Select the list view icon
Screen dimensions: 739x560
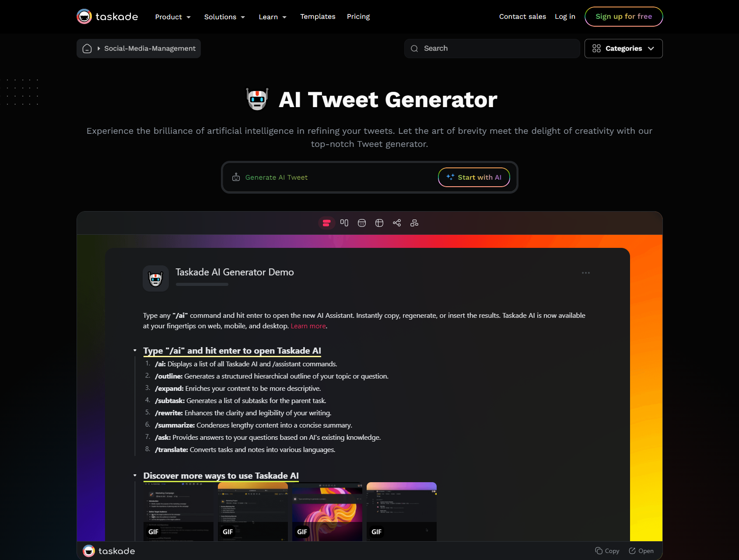tap(326, 223)
